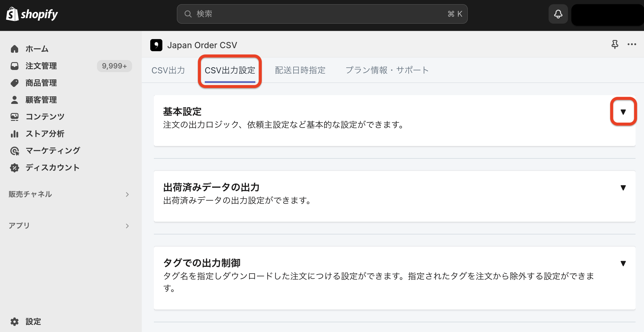The height and width of the screenshot is (332, 644).
Task: Click the 商品管理 tag icon
Action: click(15, 83)
